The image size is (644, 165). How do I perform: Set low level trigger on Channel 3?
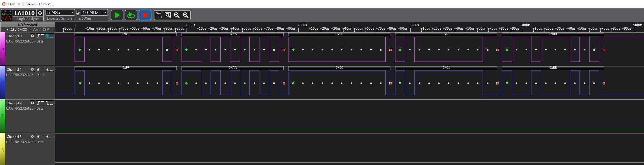[x=52, y=136]
